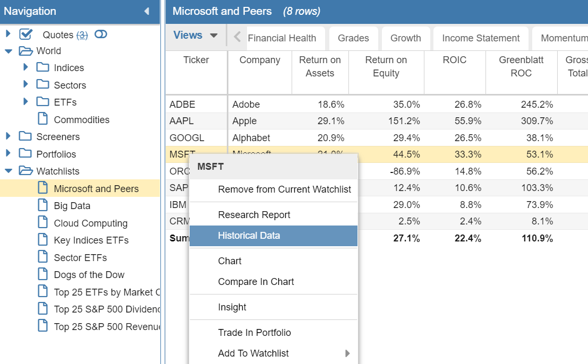Click the ETFs folder icon
Viewport: 588px width, 364px height.
(x=42, y=101)
